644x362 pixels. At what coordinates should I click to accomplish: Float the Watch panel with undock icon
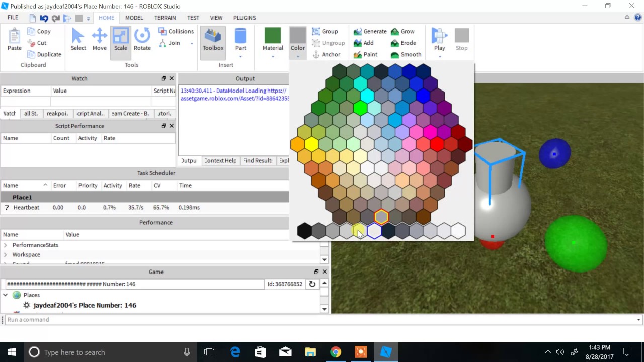click(x=164, y=78)
